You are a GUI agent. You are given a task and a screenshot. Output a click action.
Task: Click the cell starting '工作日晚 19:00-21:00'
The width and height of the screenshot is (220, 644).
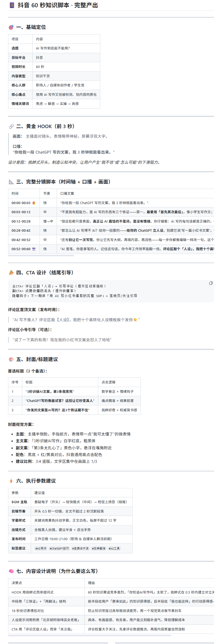click(x=82, y=539)
